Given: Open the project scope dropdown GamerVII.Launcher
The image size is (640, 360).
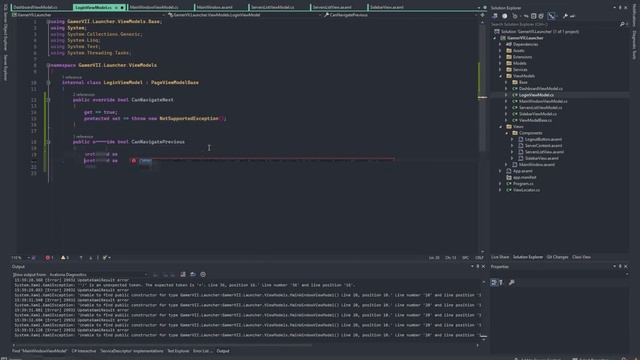Looking at the screenshot, I should [x=88, y=15].
